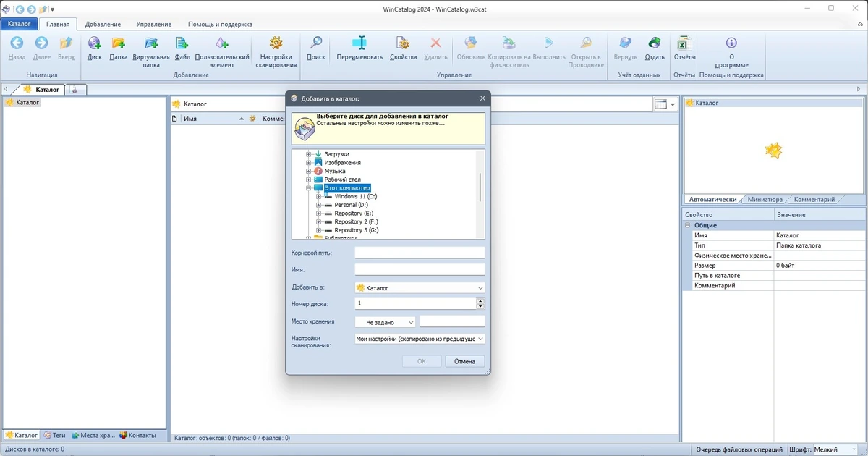Switch to the Теги bottom panel tab
The image size is (868, 456).
tap(55, 436)
